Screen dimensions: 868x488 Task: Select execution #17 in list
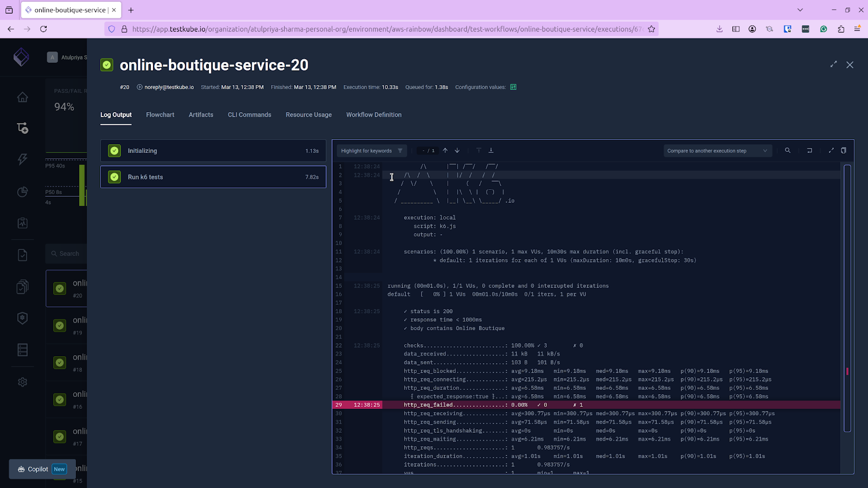pyautogui.click(x=66, y=436)
